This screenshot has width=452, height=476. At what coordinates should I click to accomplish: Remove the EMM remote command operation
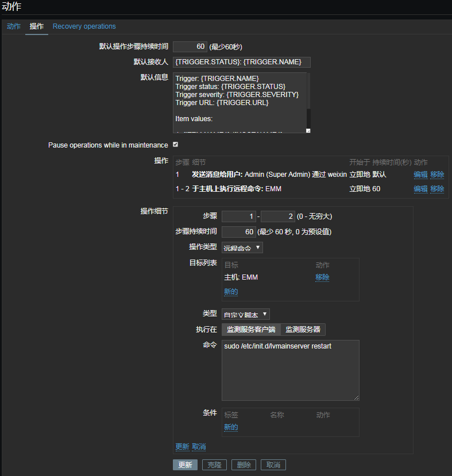coord(437,189)
